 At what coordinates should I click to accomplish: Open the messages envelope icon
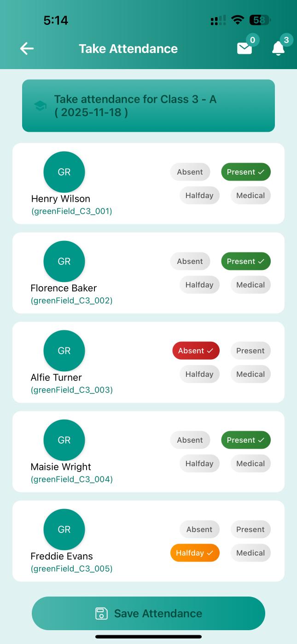(244, 49)
